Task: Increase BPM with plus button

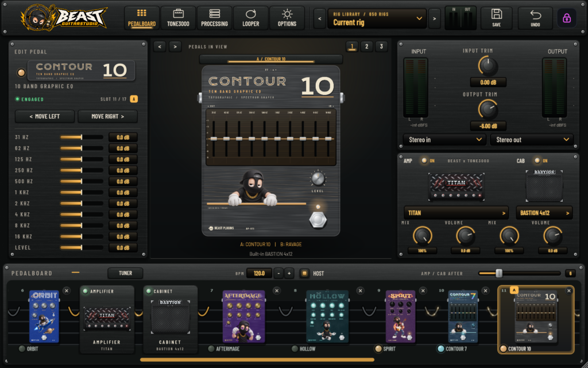Action: [289, 273]
